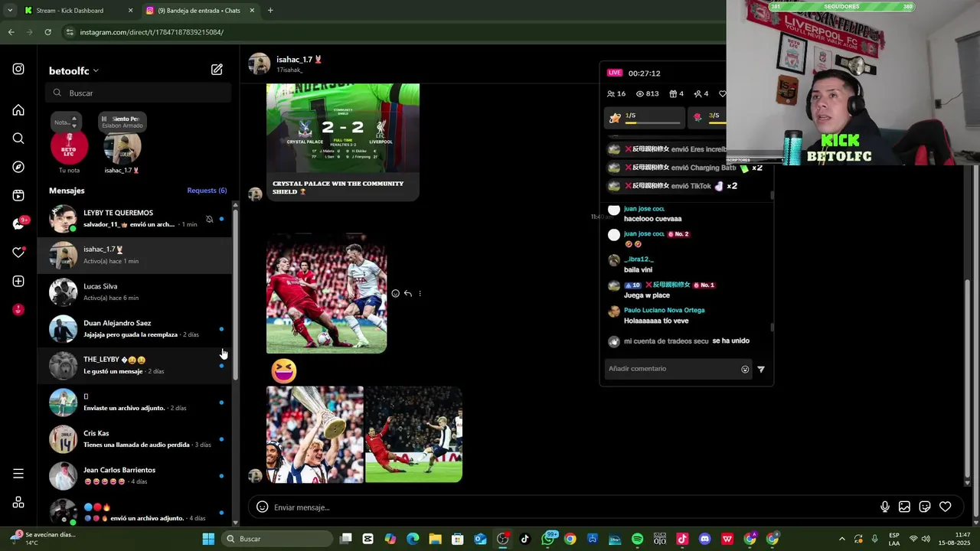This screenshot has width=980, height=551.
Task: Click the conversation list scrollbar
Action: click(235, 295)
